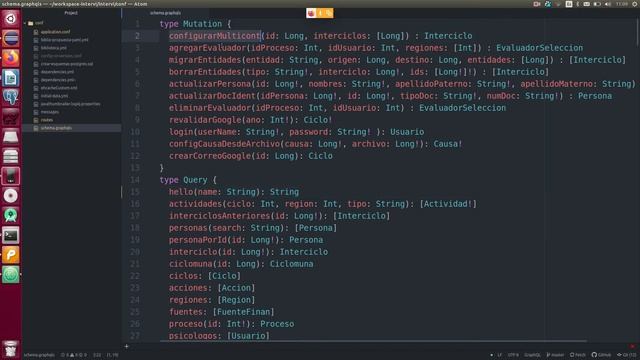The image size is (640, 360).
Task: Change the UTF-8 encoding in status bar
Action: coord(513,355)
